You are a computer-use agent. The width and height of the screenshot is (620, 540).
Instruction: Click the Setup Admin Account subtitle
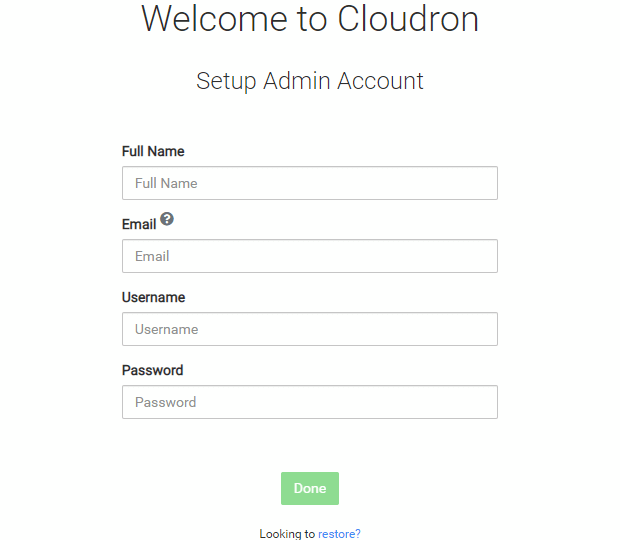click(x=310, y=81)
